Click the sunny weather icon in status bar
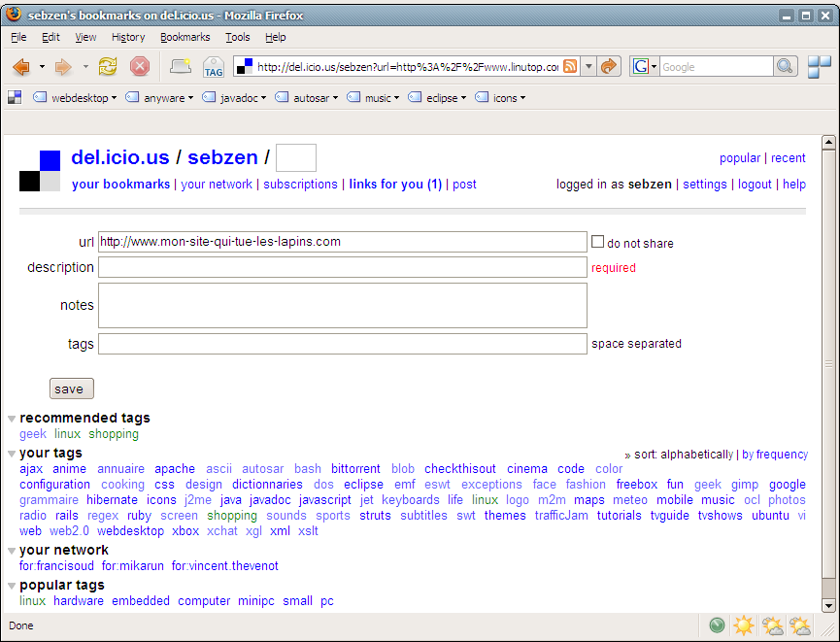The width and height of the screenshot is (840, 642). pos(744,625)
